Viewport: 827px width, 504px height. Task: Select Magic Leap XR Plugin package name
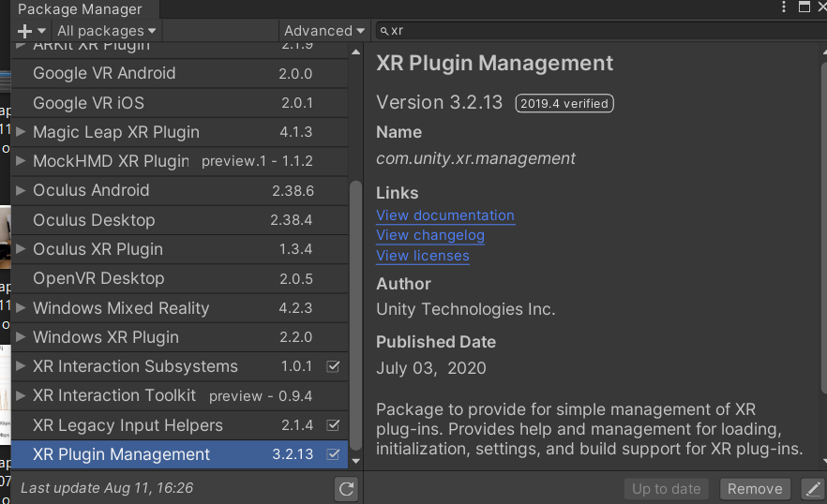coord(116,132)
